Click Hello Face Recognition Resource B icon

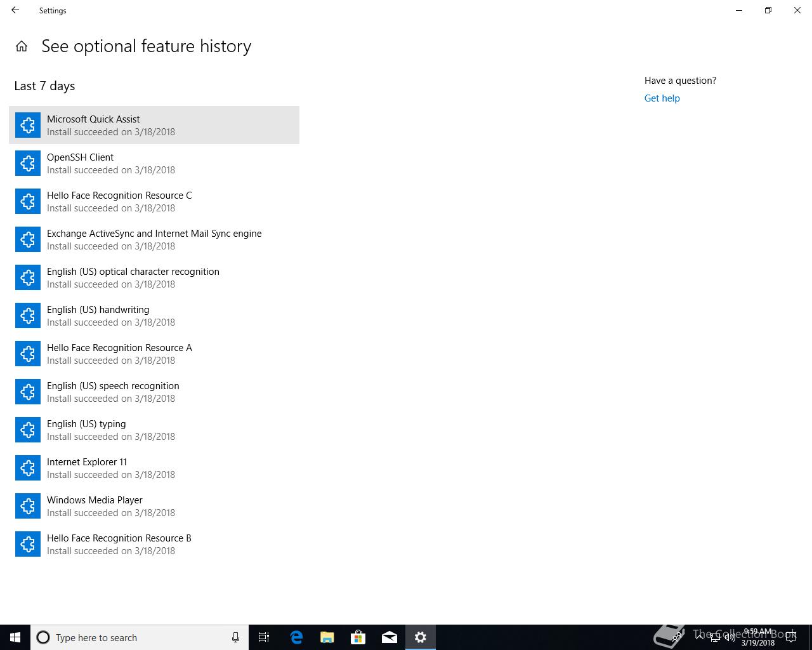click(28, 544)
